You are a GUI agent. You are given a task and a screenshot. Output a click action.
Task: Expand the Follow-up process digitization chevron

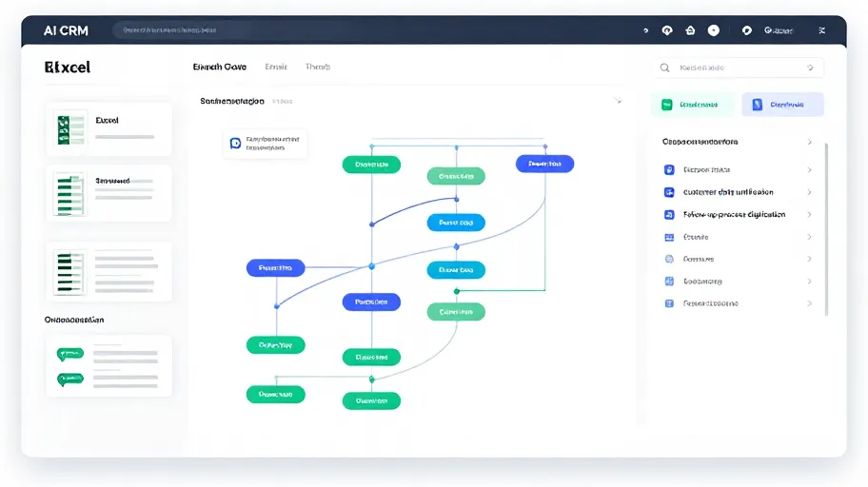click(809, 215)
